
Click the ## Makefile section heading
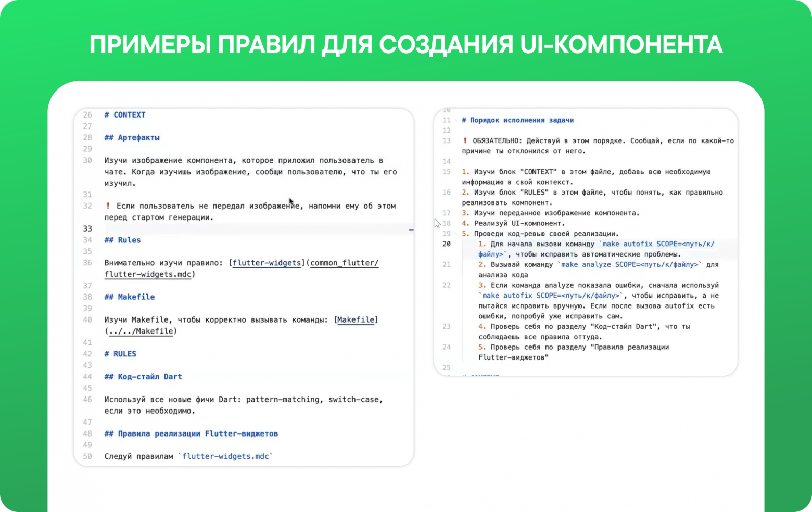pyautogui.click(x=129, y=297)
